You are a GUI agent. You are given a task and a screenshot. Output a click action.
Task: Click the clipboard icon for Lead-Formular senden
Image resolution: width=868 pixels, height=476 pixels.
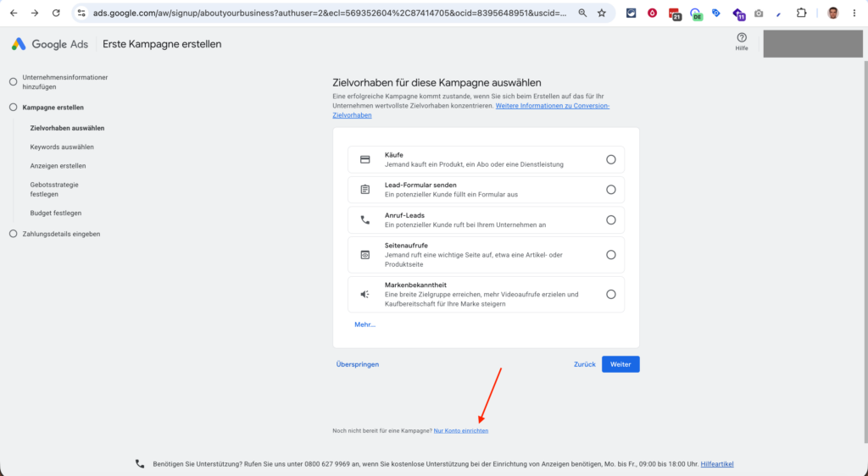pyautogui.click(x=364, y=190)
